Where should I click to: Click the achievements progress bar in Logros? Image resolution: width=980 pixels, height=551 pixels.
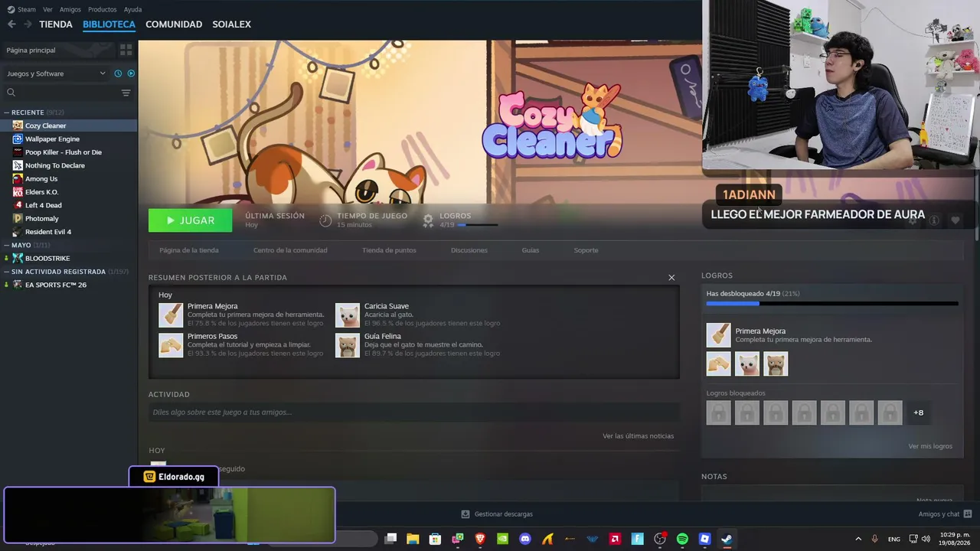[x=832, y=304]
